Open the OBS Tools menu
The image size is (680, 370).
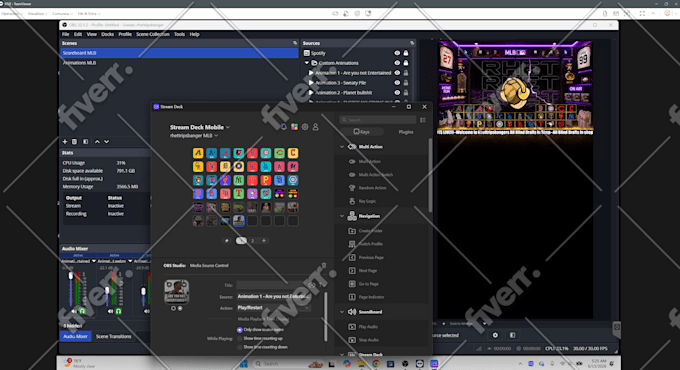[180, 34]
